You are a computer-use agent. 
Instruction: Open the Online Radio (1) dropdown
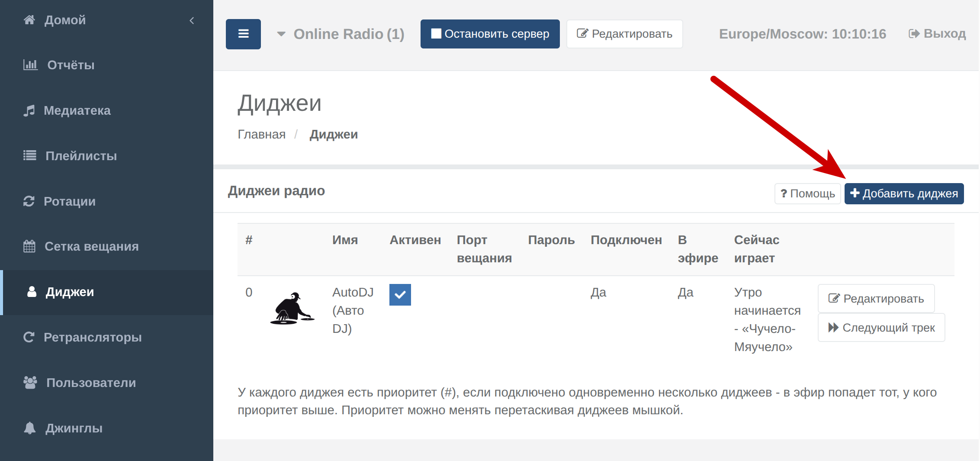(x=341, y=34)
